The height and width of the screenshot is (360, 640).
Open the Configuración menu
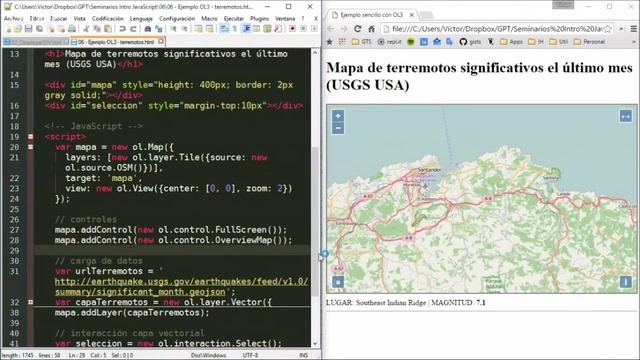coord(177,19)
